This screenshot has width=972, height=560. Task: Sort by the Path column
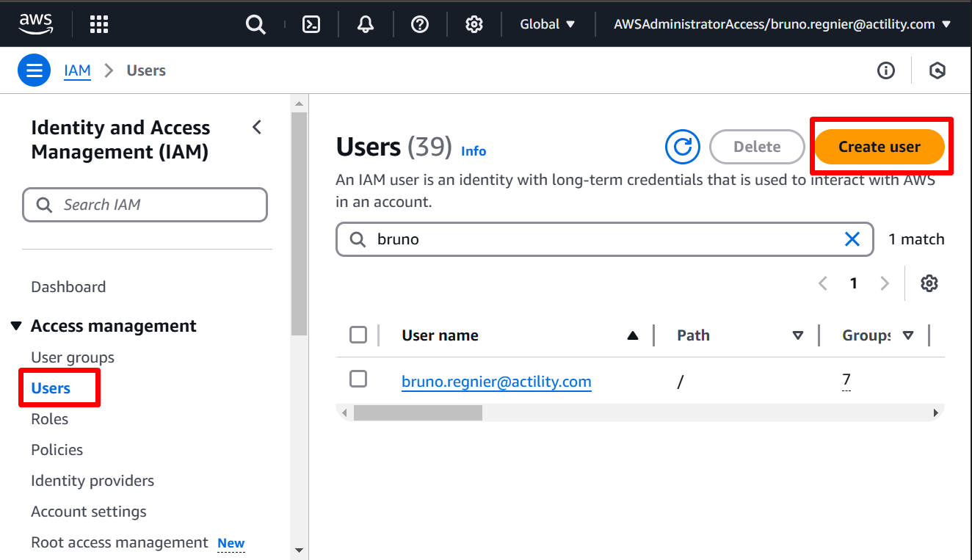tap(798, 336)
